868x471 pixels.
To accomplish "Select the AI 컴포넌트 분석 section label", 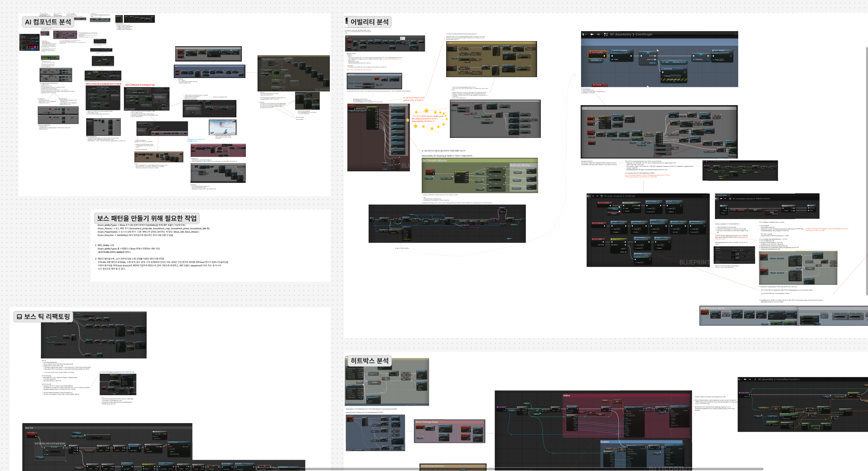I will click(x=48, y=22).
